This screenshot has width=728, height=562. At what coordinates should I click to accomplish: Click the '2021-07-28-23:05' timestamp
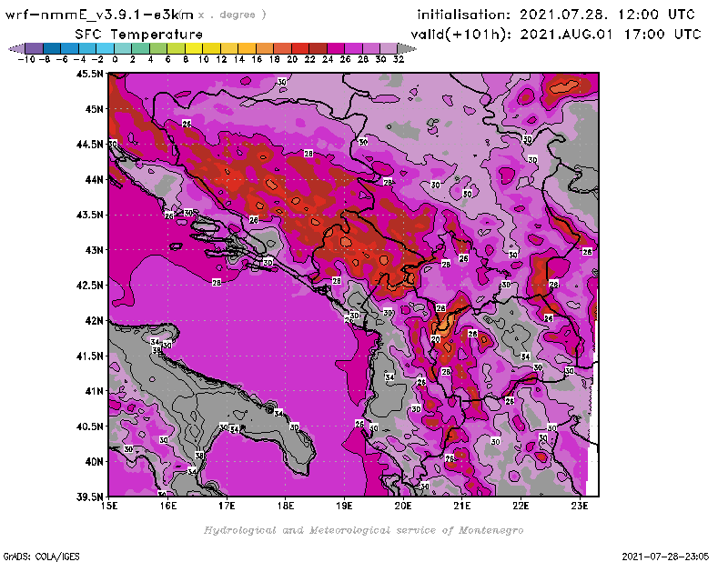point(665,556)
